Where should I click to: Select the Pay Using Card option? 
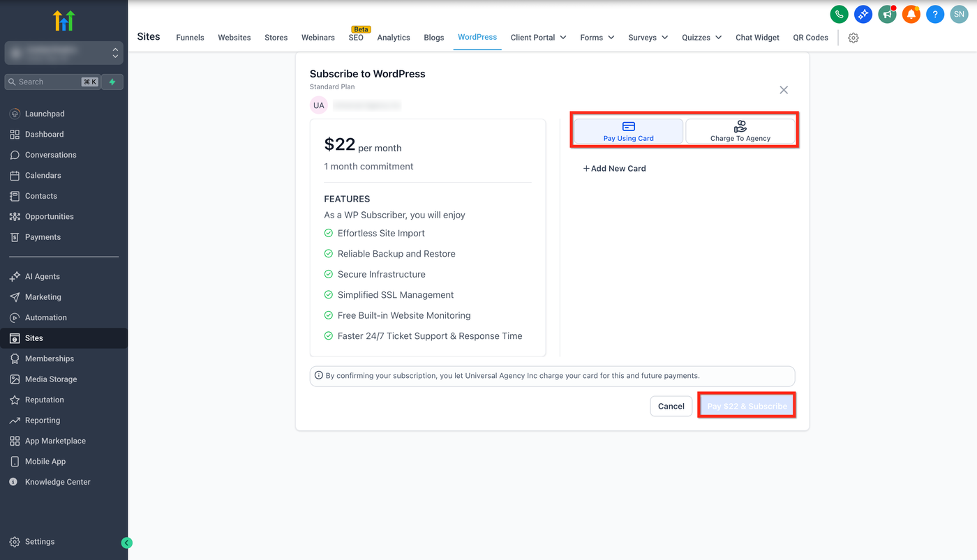click(628, 131)
